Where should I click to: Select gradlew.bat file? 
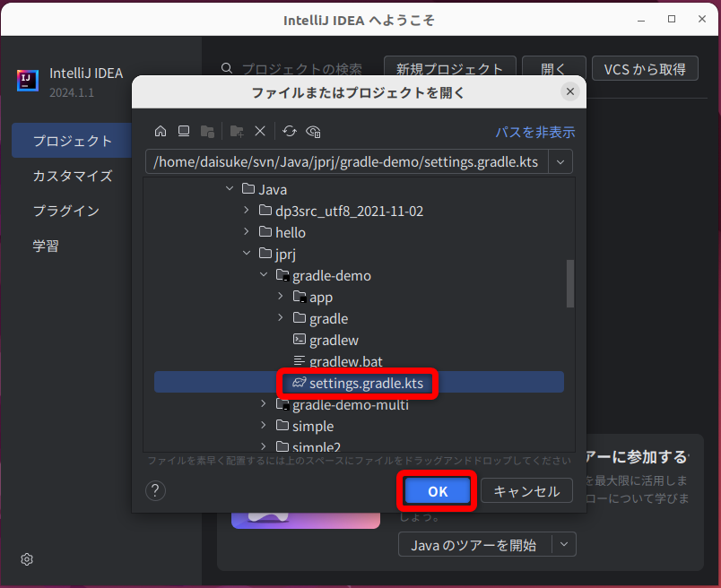[x=359, y=361]
